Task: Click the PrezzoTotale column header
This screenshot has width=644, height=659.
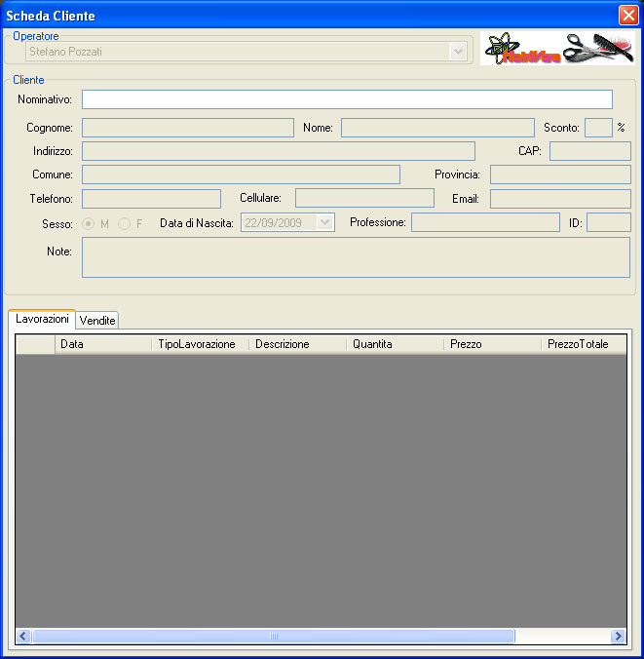Action: click(584, 344)
